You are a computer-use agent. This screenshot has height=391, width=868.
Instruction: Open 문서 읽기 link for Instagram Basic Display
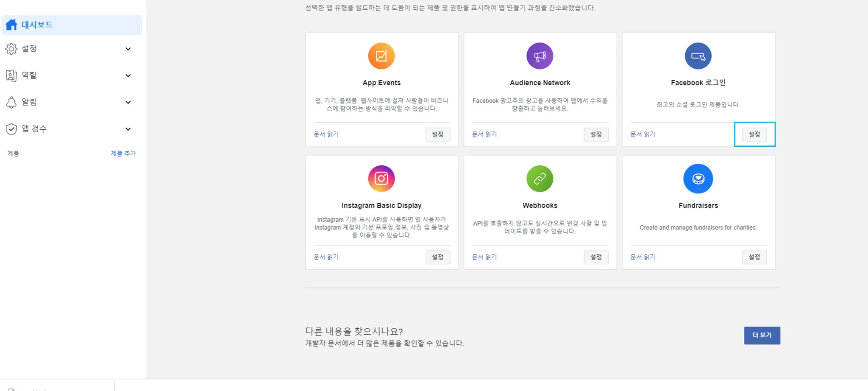coord(326,257)
